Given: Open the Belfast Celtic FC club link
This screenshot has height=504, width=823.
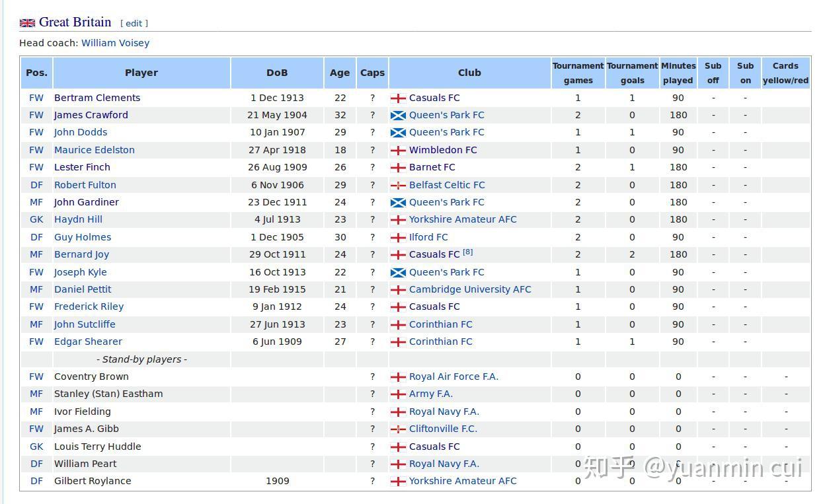Looking at the screenshot, I should click(447, 185).
